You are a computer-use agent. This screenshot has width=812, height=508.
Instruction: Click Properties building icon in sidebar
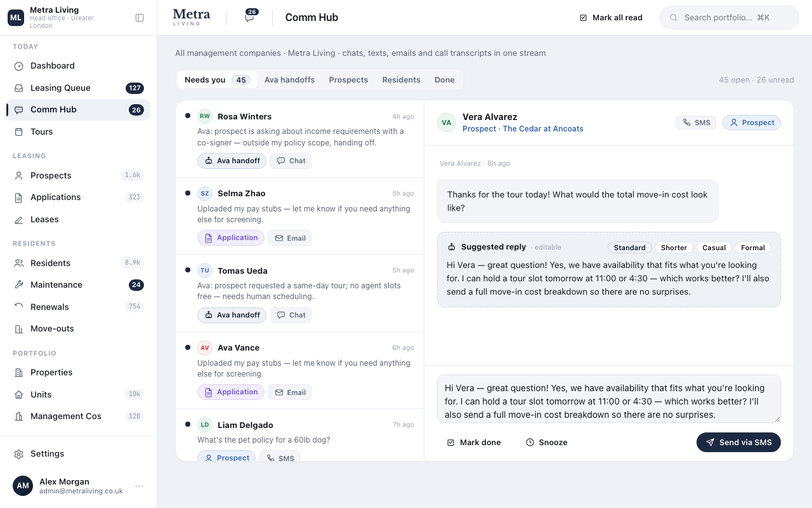tap(19, 373)
